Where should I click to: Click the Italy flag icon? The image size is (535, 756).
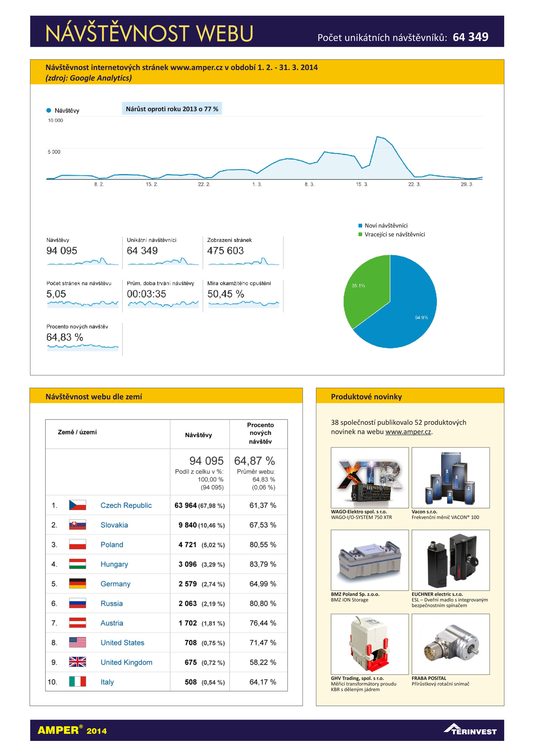pyautogui.click(x=77, y=681)
